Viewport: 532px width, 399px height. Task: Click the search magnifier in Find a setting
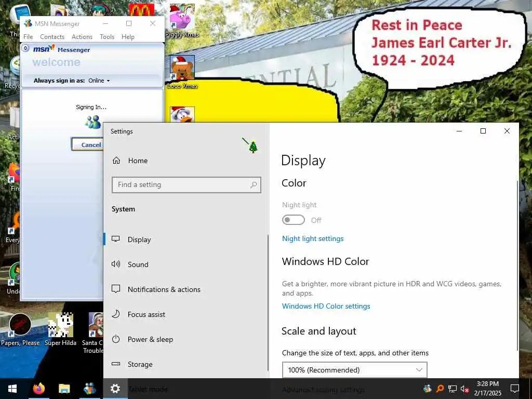[254, 184]
